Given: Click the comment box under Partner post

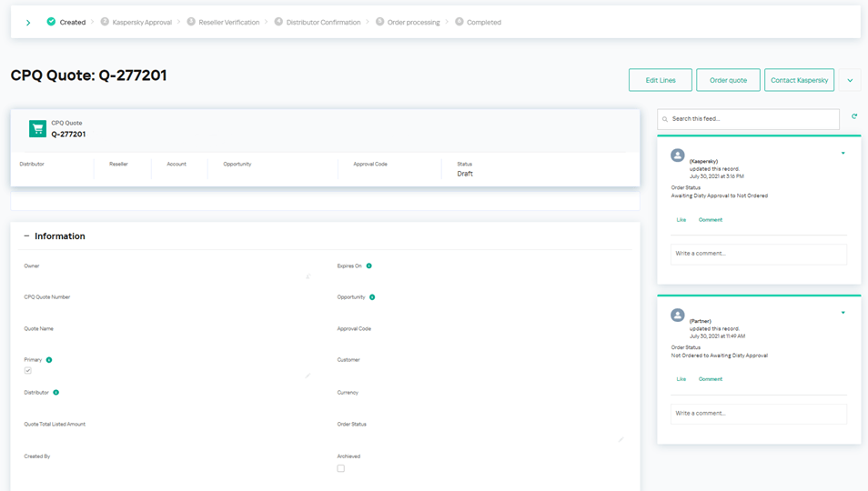Looking at the screenshot, I should coord(759,414).
